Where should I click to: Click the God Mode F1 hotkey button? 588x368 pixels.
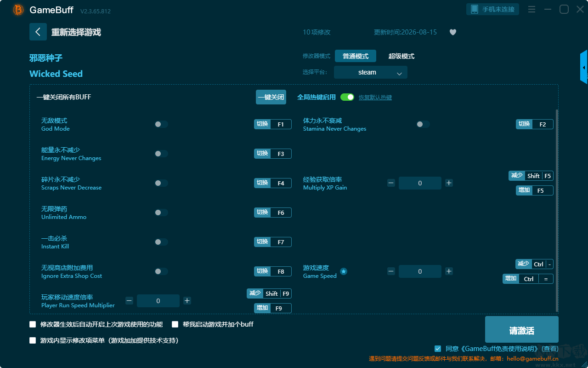pos(273,124)
